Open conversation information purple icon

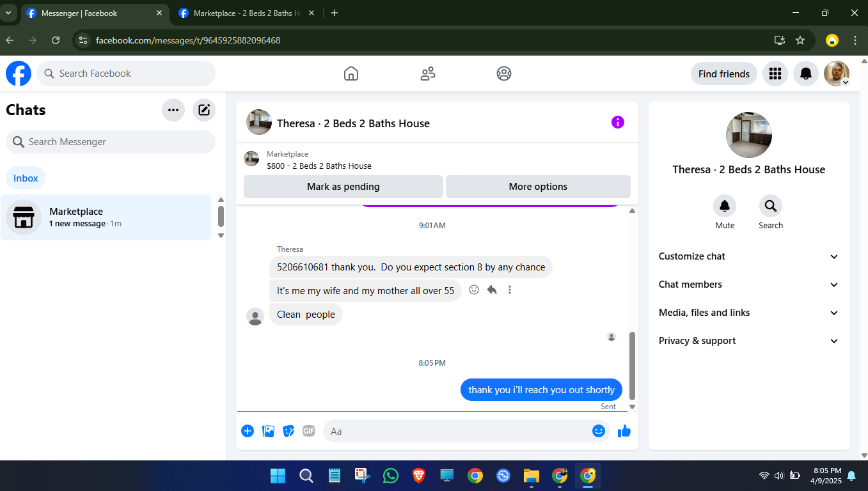(x=618, y=122)
